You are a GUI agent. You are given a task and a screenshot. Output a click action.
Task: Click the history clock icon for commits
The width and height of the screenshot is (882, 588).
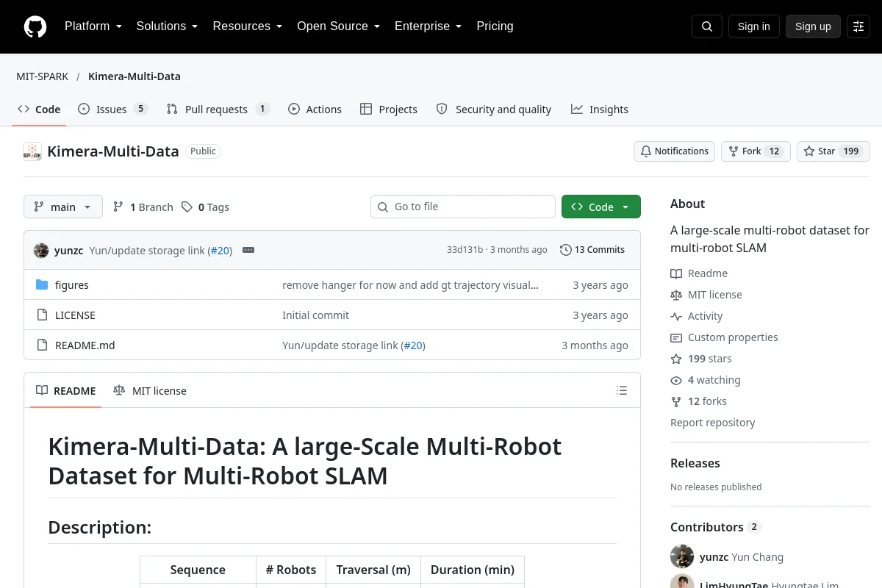[565, 250]
